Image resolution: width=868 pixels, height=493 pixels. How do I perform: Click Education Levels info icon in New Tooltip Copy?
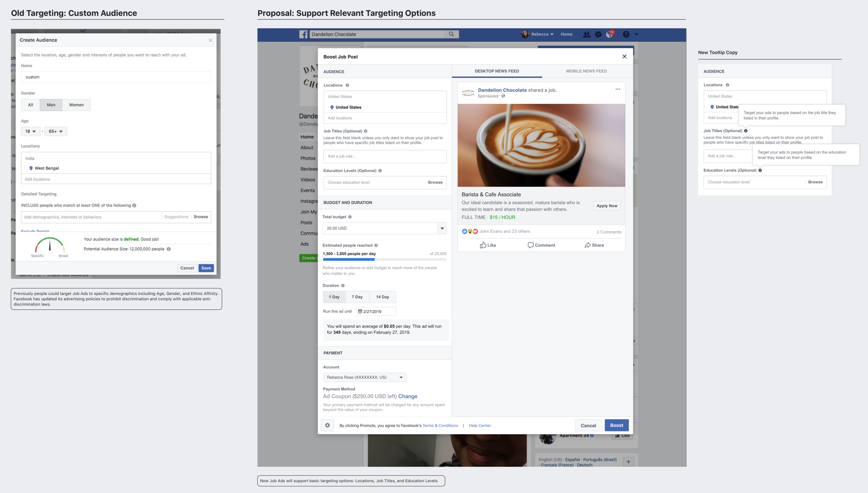pyautogui.click(x=760, y=170)
